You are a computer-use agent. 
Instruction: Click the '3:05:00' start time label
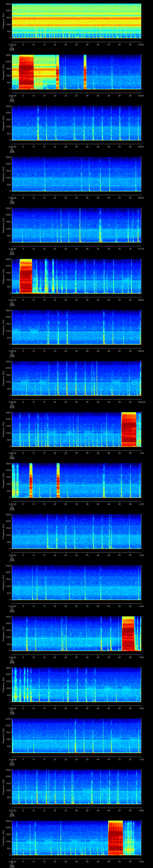(12, 708)
